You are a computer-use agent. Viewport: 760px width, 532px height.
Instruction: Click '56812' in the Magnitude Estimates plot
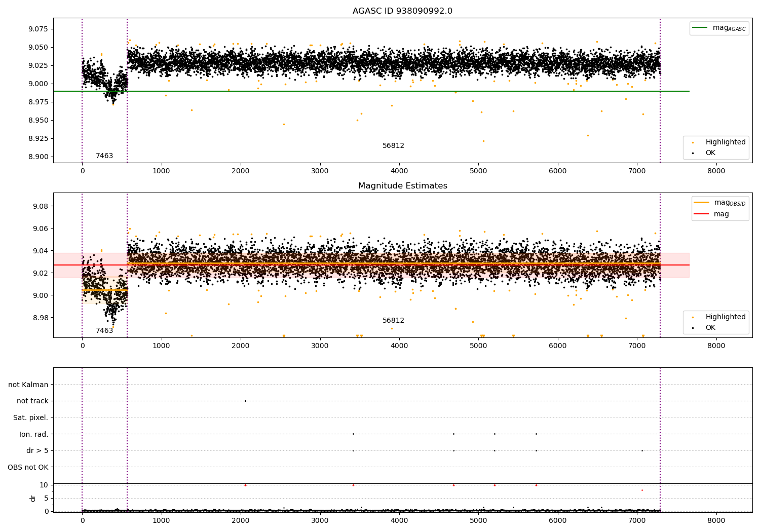coord(393,321)
